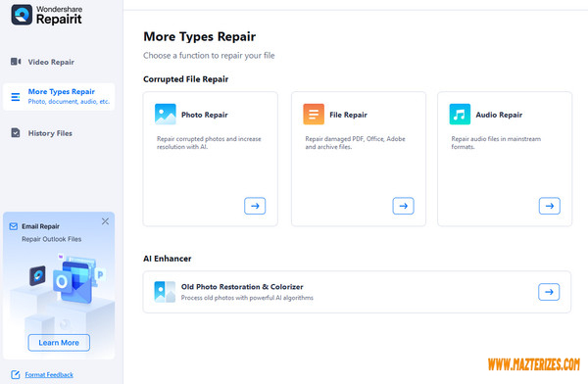Screen dimensions: 588x384
Task: Click 'Repair corrupted photos and increase resolution' description
Action: pos(209,142)
